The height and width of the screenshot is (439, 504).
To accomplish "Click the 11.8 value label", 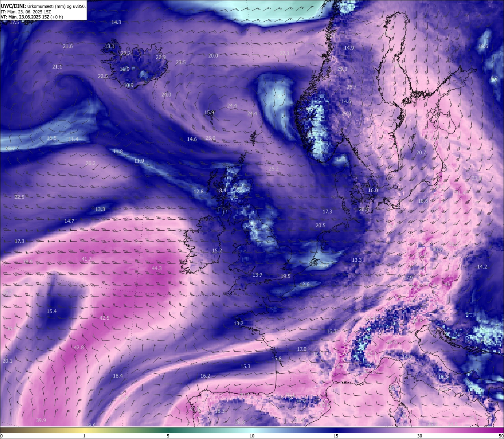I will [118, 151].
